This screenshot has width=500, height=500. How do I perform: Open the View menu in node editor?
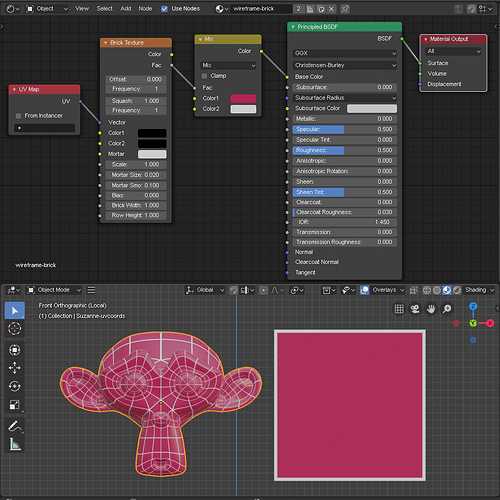pyautogui.click(x=82, y=9)
